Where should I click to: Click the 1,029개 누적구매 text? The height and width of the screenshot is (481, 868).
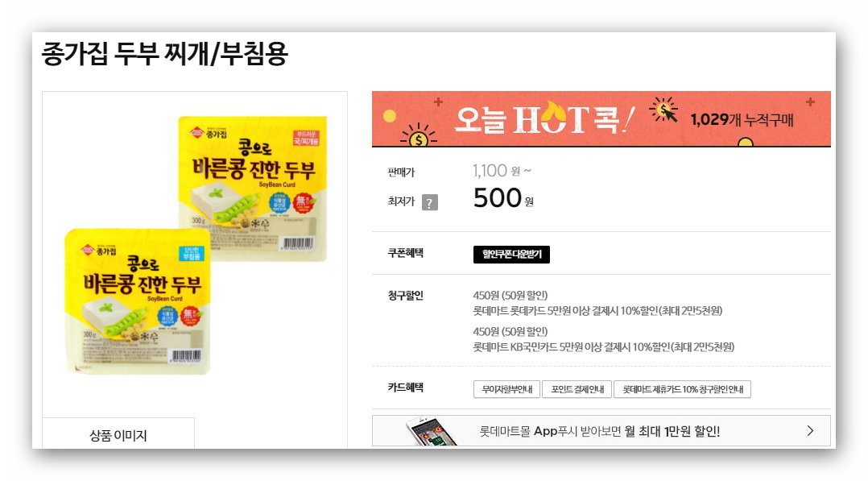point(742,119)
